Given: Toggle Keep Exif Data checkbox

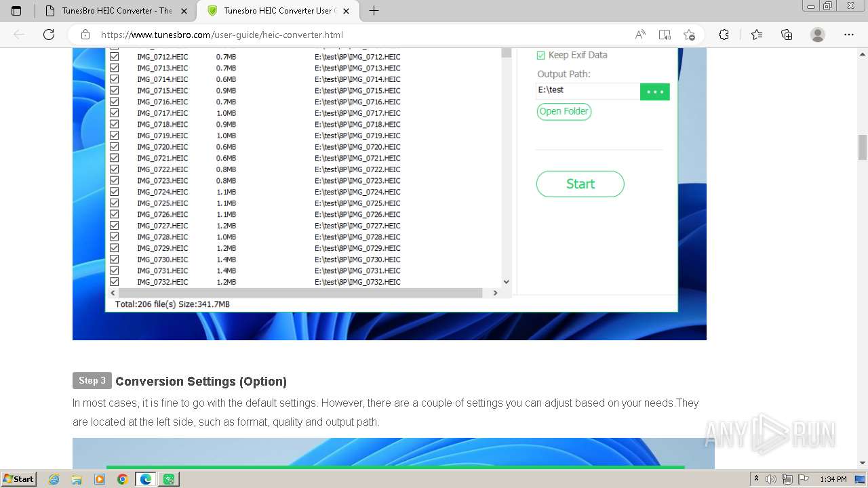Looking at the screenshot, I should click(x=540, y=56).
